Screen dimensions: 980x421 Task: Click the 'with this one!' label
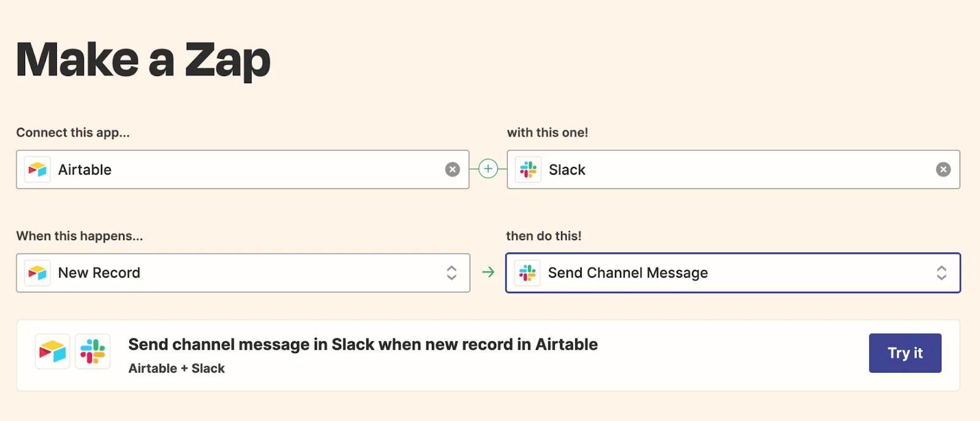click(548, 132)
